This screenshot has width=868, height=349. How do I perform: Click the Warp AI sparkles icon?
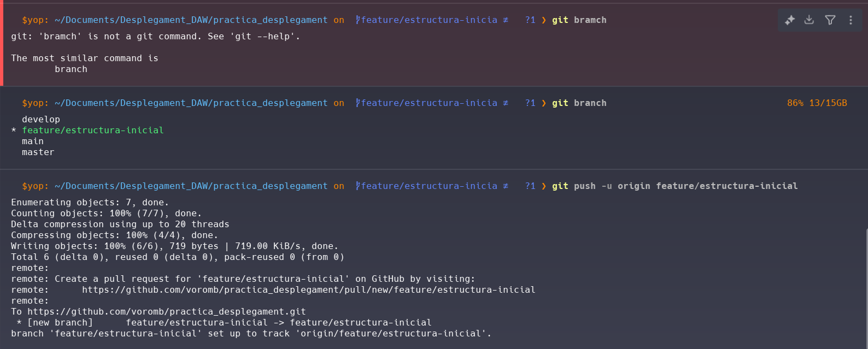pyautogui.click(x=790, y=20)
